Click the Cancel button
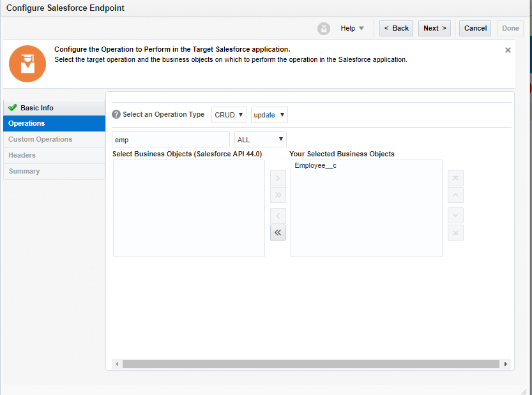This screenshot has height=395, width=532. point(475,29)
